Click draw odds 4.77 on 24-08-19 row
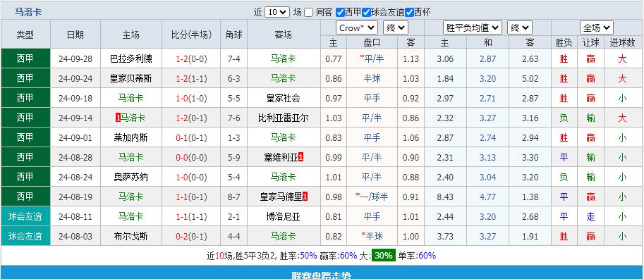644x279 pixels. (x=487, y=197)
